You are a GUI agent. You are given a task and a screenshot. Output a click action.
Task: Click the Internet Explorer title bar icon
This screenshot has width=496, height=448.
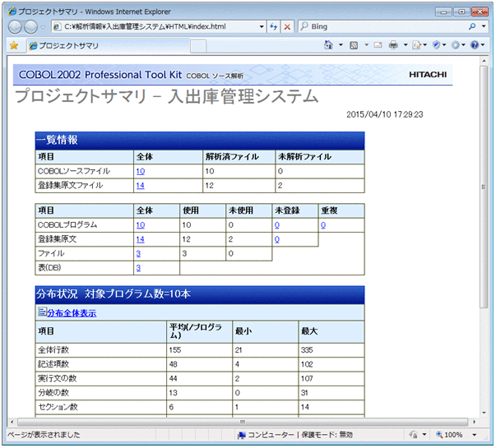tap(12, 12)
